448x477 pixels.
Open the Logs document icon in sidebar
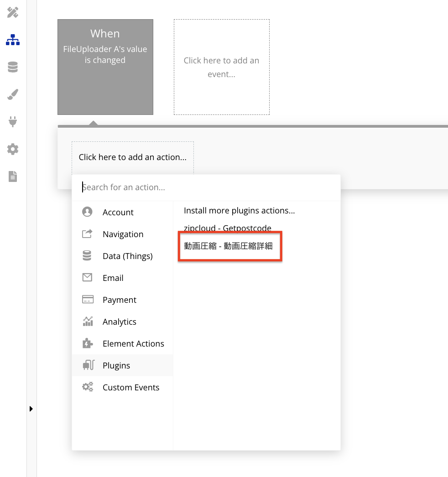(x=13, y=176)
